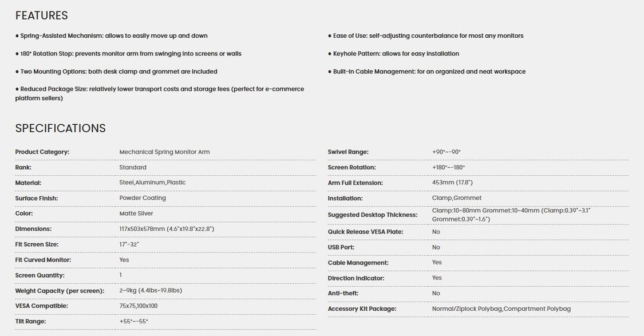
Task: Click the Matte Silver color value
Action: tap(136, 214)
